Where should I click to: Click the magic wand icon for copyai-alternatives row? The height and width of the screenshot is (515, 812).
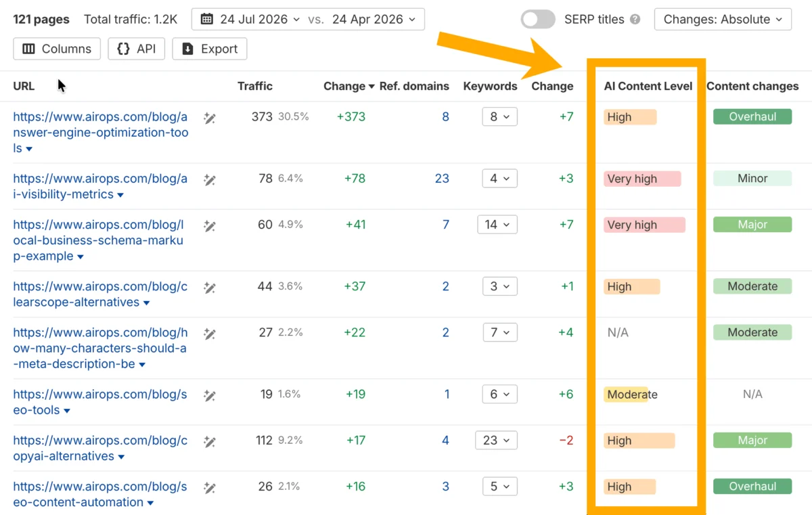(210, 441)
